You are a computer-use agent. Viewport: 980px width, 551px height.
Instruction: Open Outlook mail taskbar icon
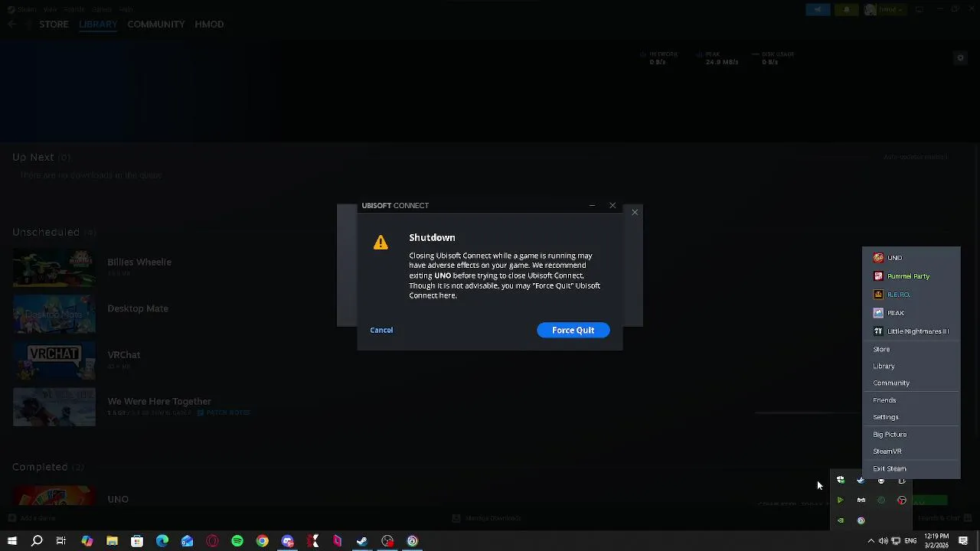tap(188, 541)
